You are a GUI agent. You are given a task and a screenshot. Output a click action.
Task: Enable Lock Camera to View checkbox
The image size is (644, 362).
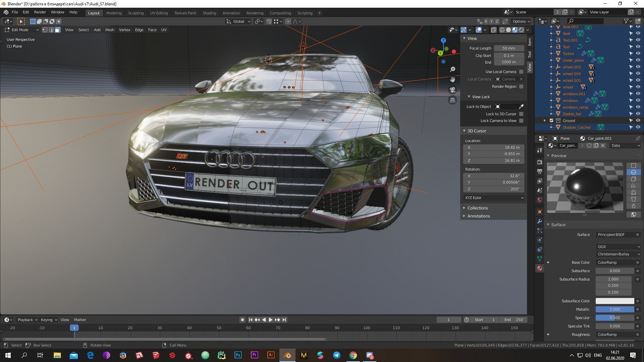point(521,121)
